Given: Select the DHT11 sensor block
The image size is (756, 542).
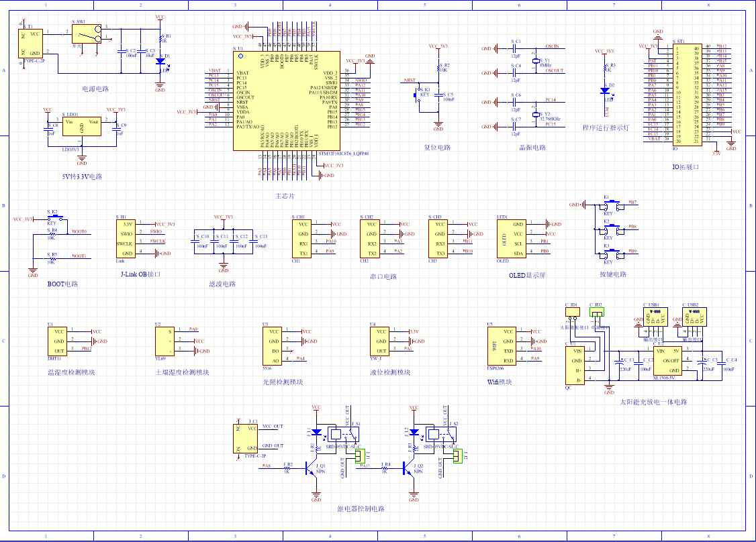Looking at the screenshot, I should 57,341.
